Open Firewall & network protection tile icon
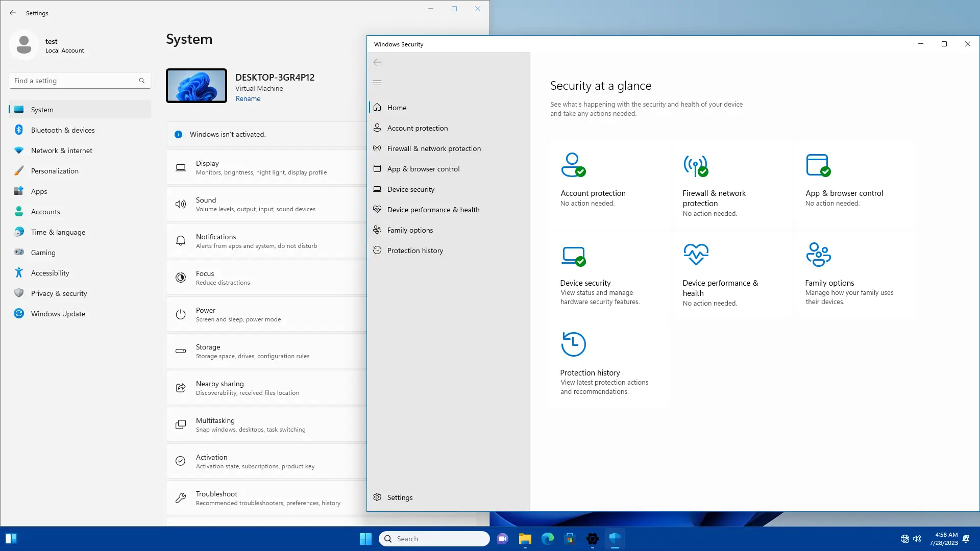 695,165
